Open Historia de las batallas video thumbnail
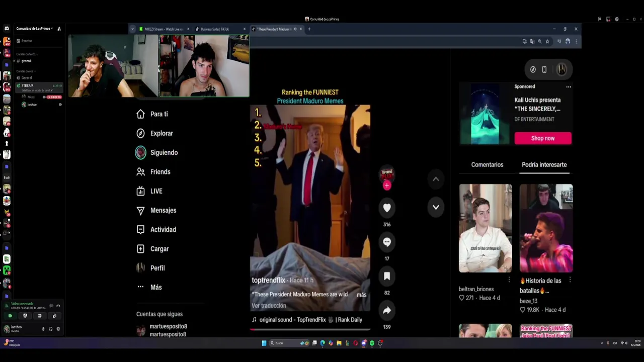 tap(546, 228)
